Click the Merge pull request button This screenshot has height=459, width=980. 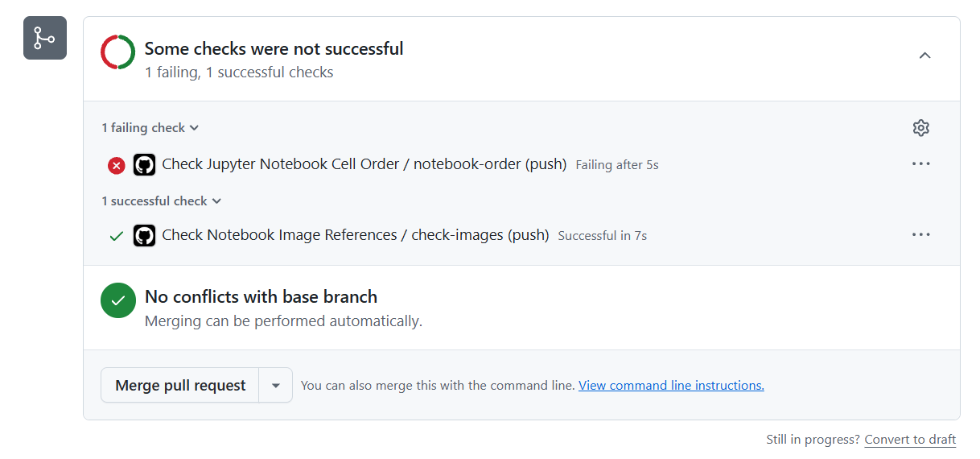pos(180,386)
